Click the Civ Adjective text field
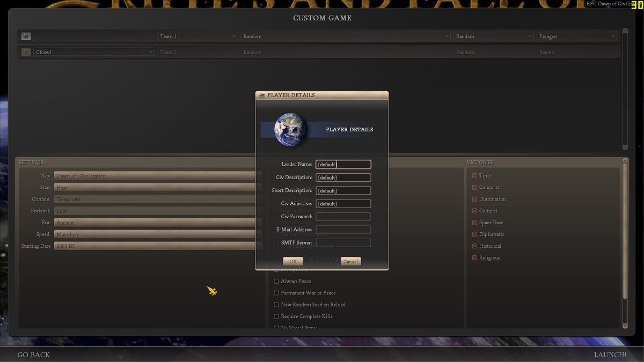Screen dimensions: 644x362 (x=343, y=204)
